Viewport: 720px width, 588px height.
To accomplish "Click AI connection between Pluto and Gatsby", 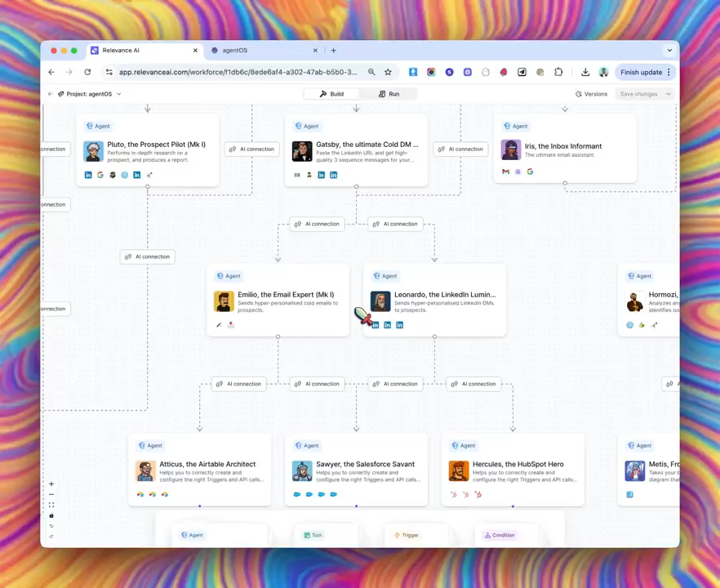I will (251, 149).
